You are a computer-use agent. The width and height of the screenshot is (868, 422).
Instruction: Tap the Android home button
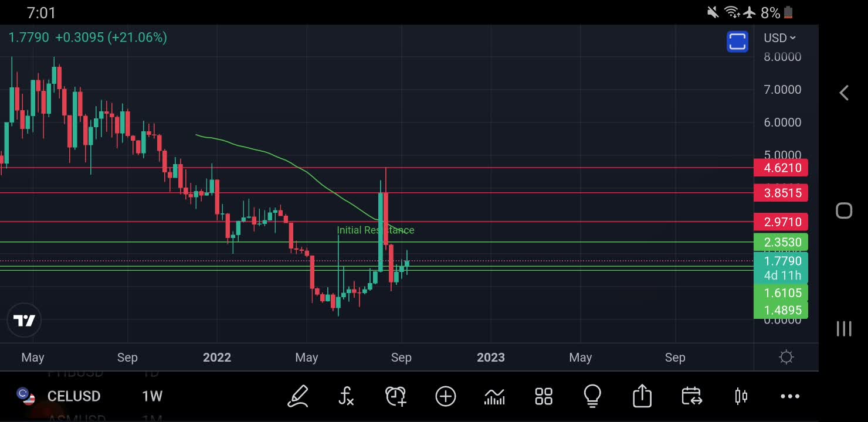[844, 210]
